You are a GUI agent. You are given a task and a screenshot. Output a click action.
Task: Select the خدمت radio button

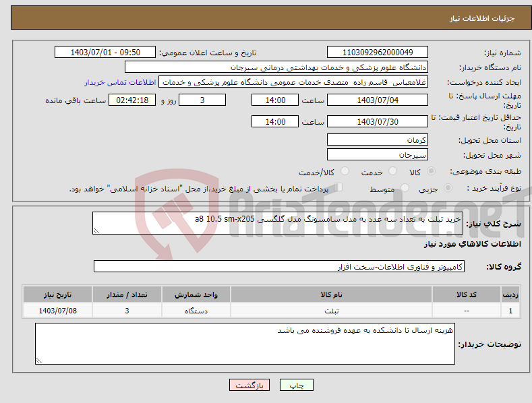pyautogui.click(x=392, y=171)
